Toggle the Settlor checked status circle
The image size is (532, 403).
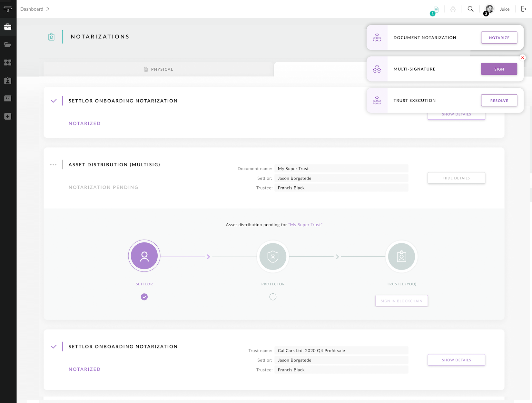click(x=144, y=297)
